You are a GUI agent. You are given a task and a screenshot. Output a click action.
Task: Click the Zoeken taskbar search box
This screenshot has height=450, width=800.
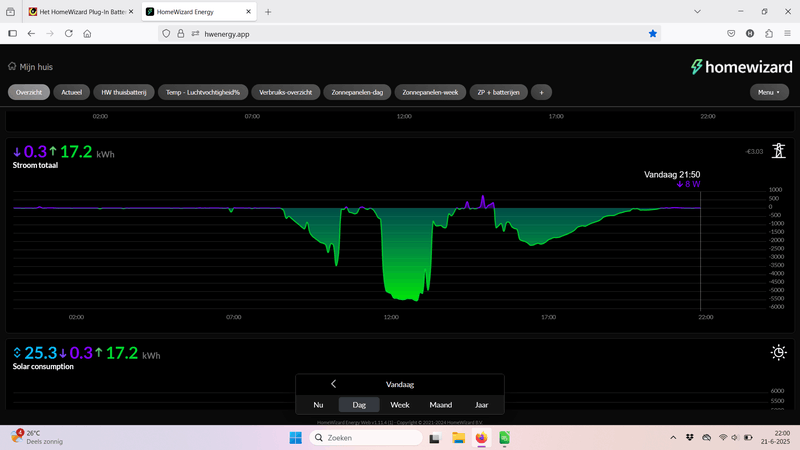[x=366, y=438]
